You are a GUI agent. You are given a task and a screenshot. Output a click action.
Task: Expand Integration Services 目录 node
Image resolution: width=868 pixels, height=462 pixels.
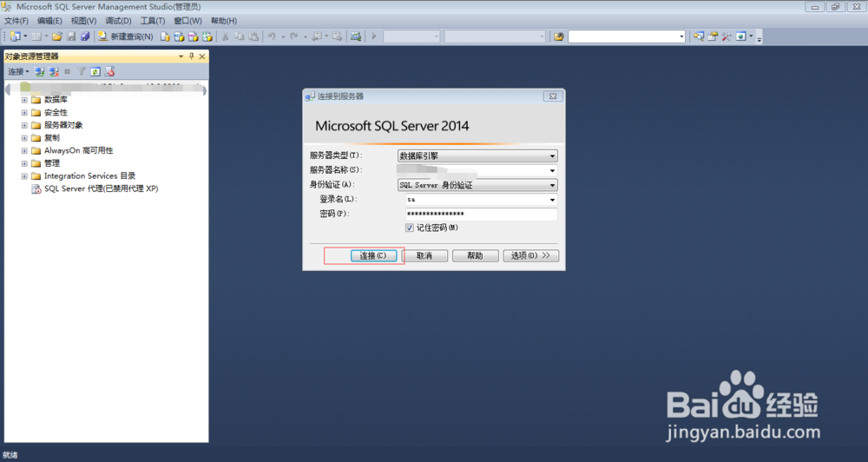(24, 176)
